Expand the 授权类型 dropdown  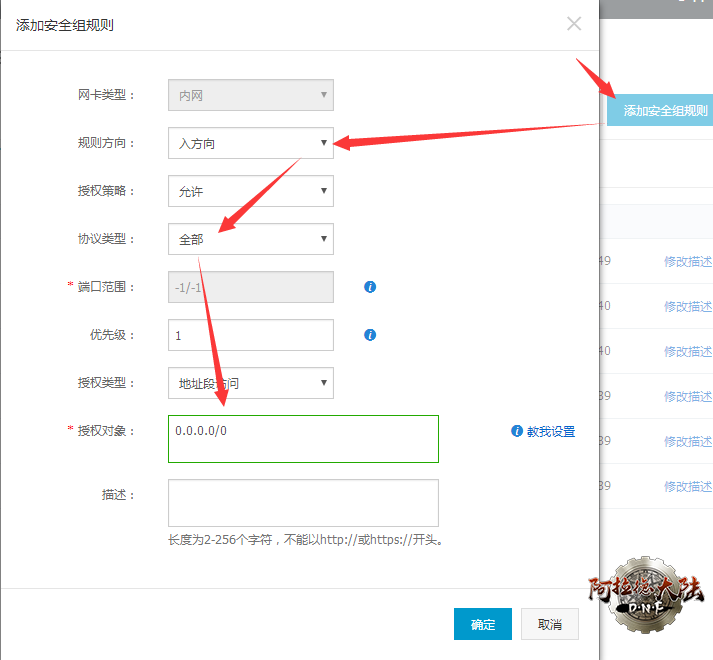point(250,383)
